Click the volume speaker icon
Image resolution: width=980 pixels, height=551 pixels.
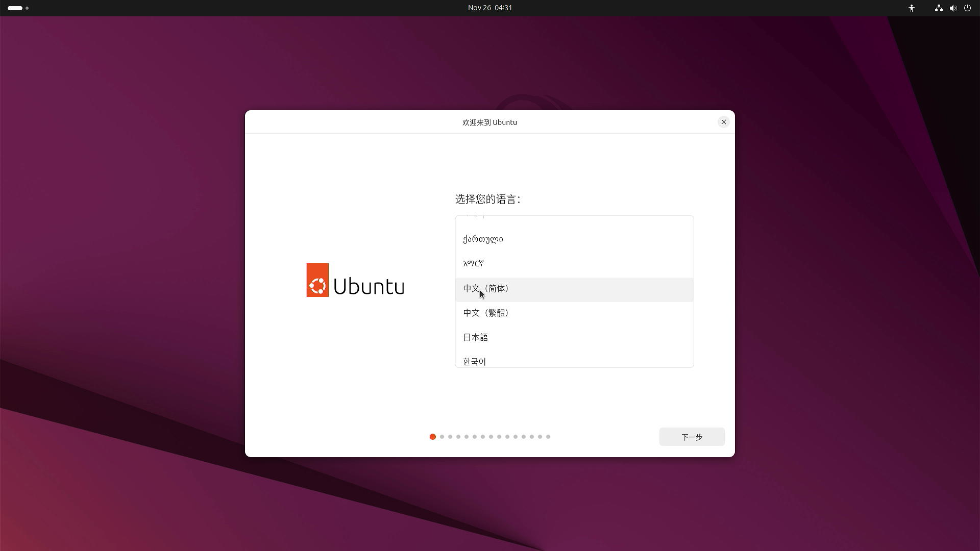pos(953,8)
